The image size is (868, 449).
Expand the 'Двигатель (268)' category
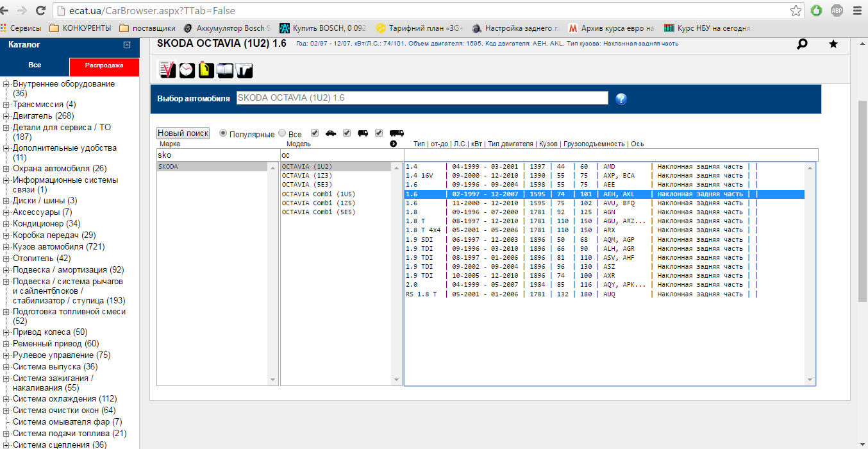[x=7, y=116]
